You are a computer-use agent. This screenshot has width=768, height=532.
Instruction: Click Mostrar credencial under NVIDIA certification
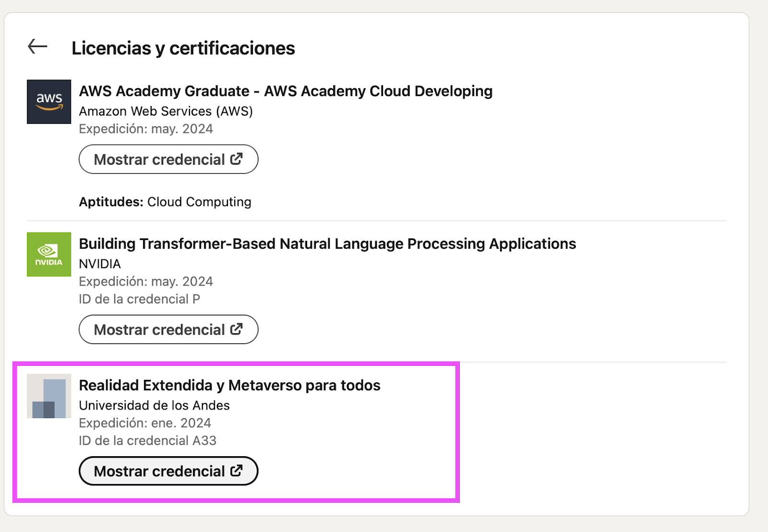point(168,329)
